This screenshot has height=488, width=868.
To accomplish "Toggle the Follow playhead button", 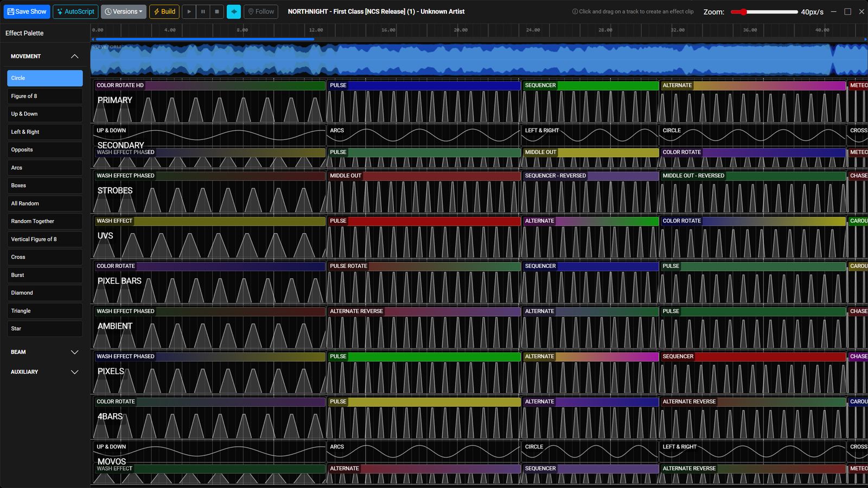I will 261,11.
